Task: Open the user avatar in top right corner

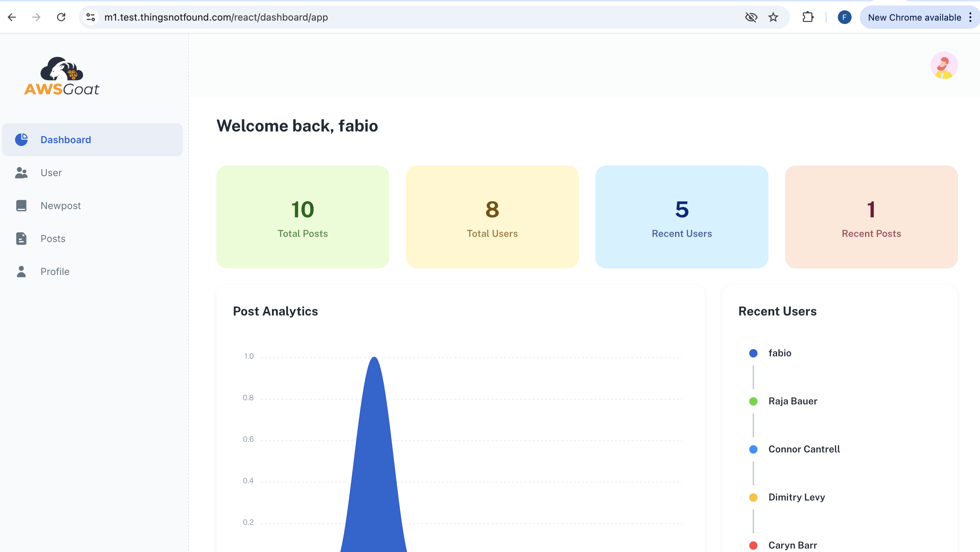Action: coord(944,66)
